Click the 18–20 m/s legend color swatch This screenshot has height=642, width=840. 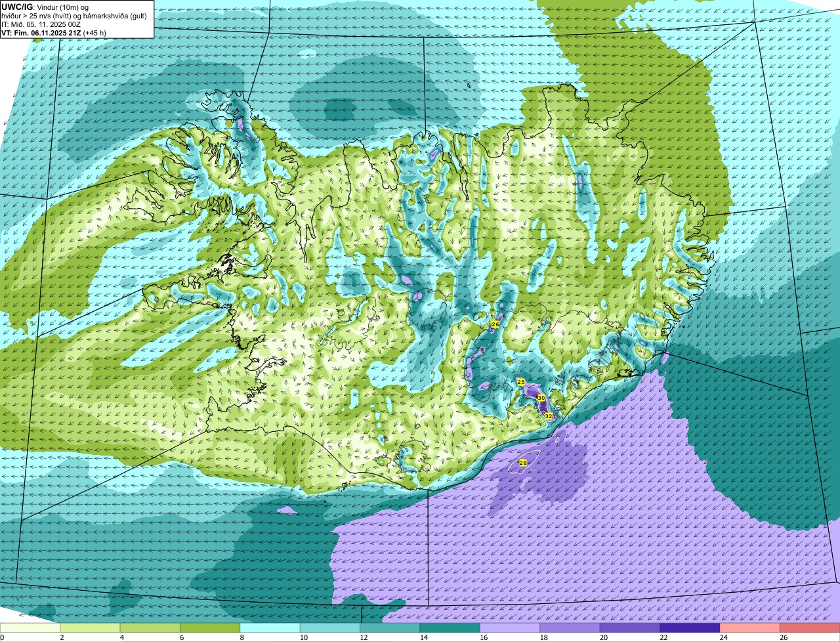[x=570, y=628]
